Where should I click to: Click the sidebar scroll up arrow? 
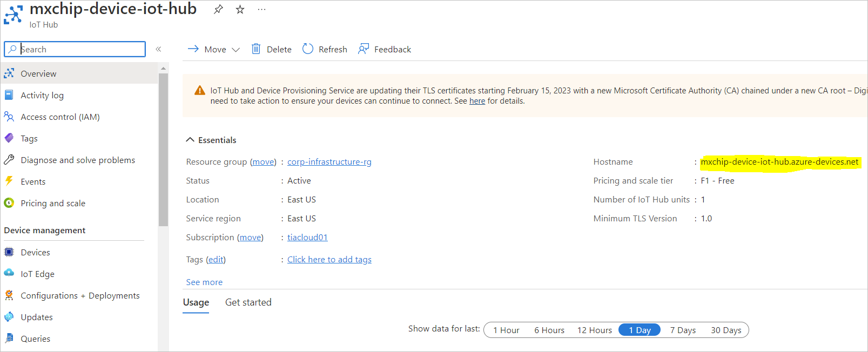tap(163, 69)
